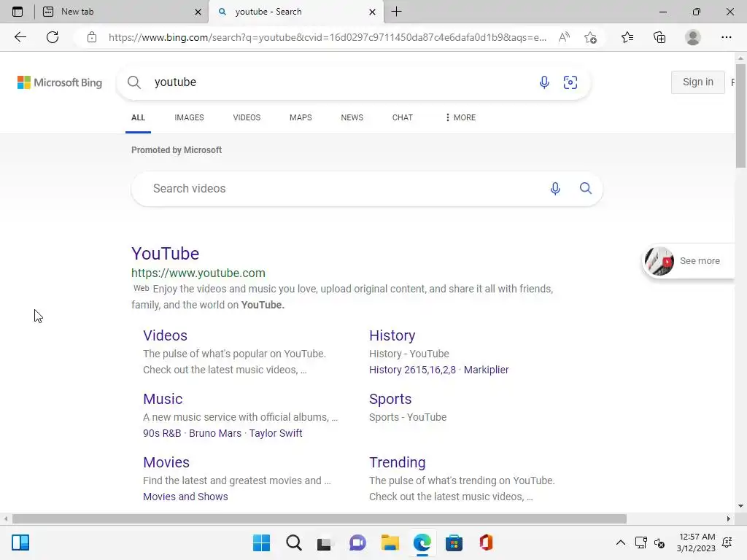Show hidden system tray icons
Screen dimensions: 747x560
(x=620, y=542)
